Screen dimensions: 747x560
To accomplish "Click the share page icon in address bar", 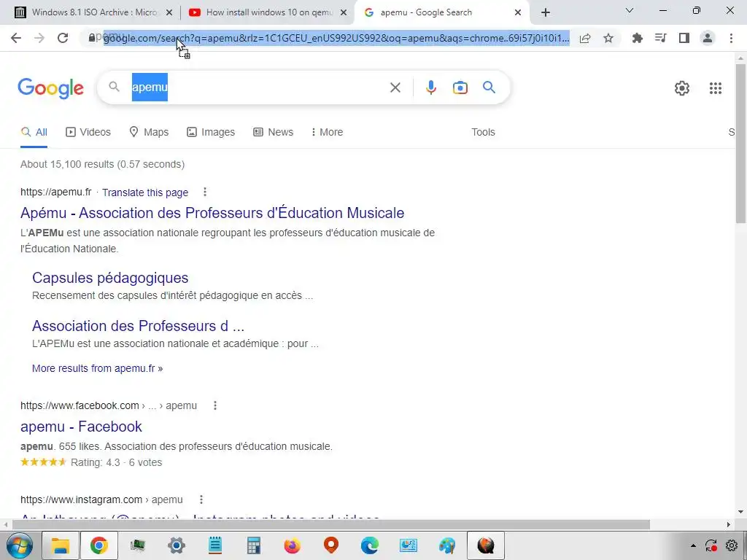I will [585, 38].
